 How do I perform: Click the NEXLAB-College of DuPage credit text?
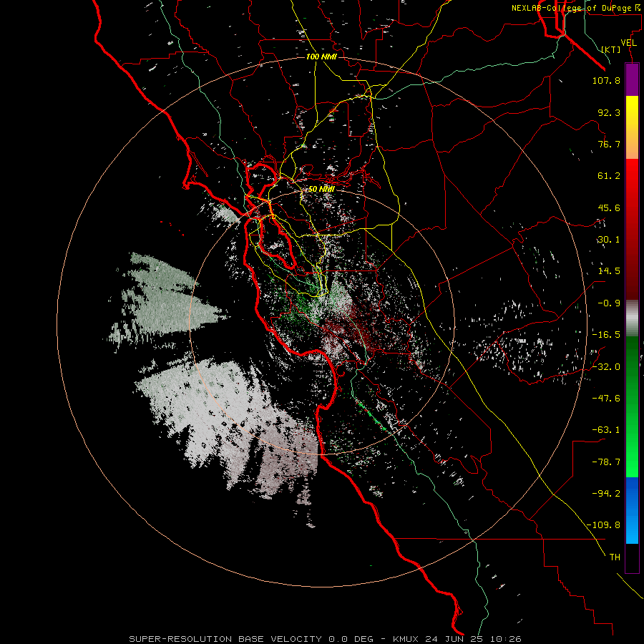tap(575, 8)
